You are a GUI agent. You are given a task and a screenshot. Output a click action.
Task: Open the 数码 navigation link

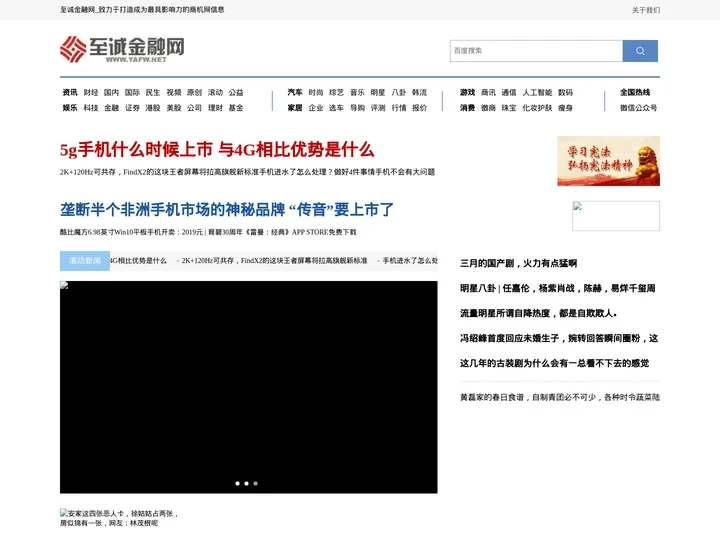coord(565,92)
